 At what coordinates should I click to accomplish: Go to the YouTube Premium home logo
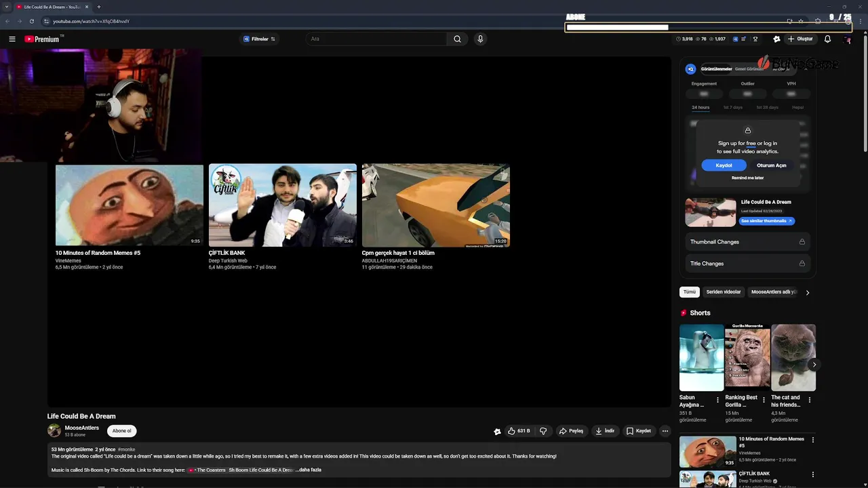click(x=42, y=39)
